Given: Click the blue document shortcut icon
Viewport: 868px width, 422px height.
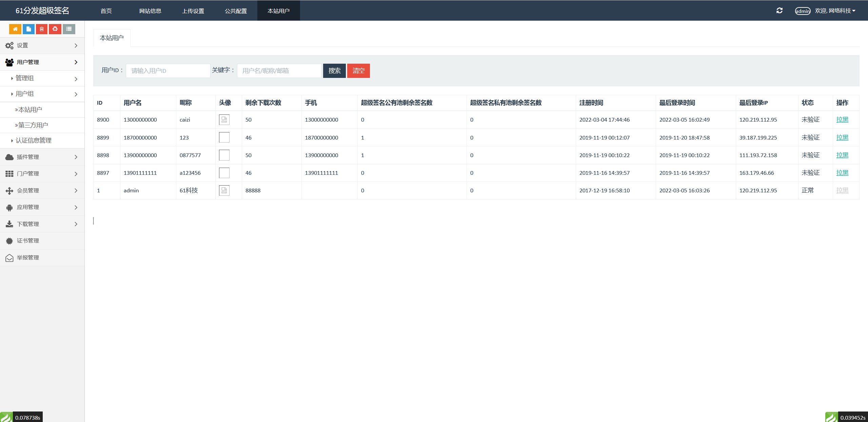Looking at the screenshot, I should tap(28, 29).
